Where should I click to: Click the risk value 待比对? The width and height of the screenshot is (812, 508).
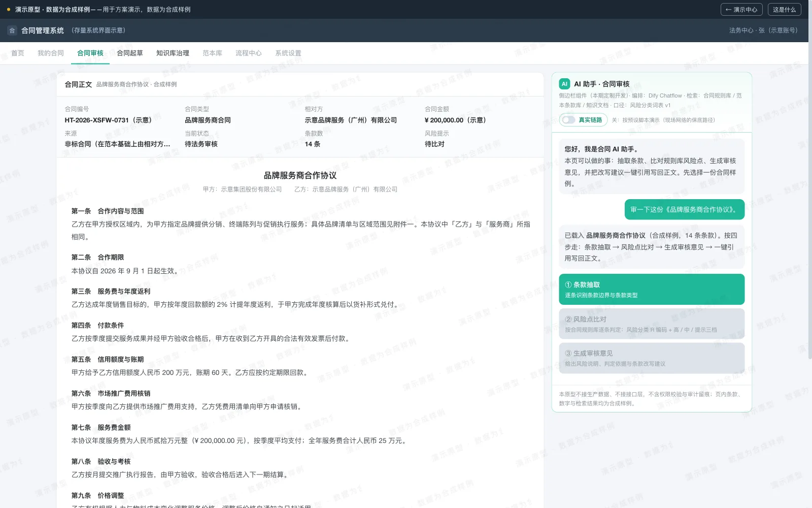[x=434, y=144]
